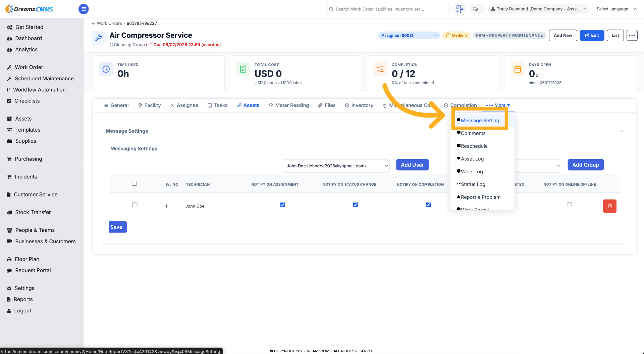Click the Time Used clock icon
The height and width of the screenshot is (354, 644).
(x=106, y=69)
